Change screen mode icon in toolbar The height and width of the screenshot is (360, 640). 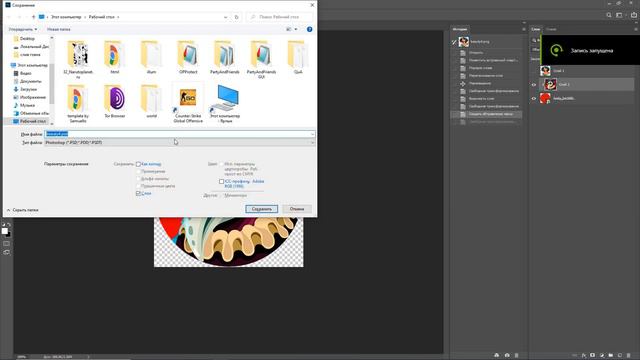click(6, 252)
